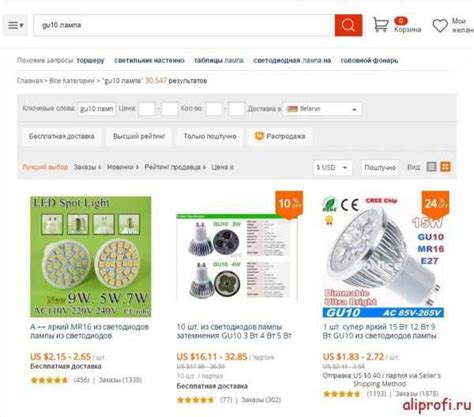Switch to list view icon
Viewport: 474px width, 417px height.
pos(431,167)
